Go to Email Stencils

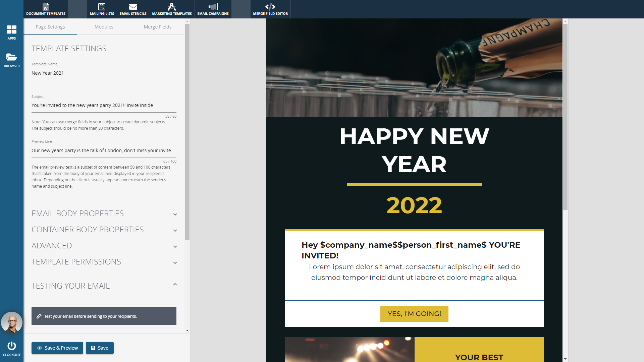click(133, 9)
